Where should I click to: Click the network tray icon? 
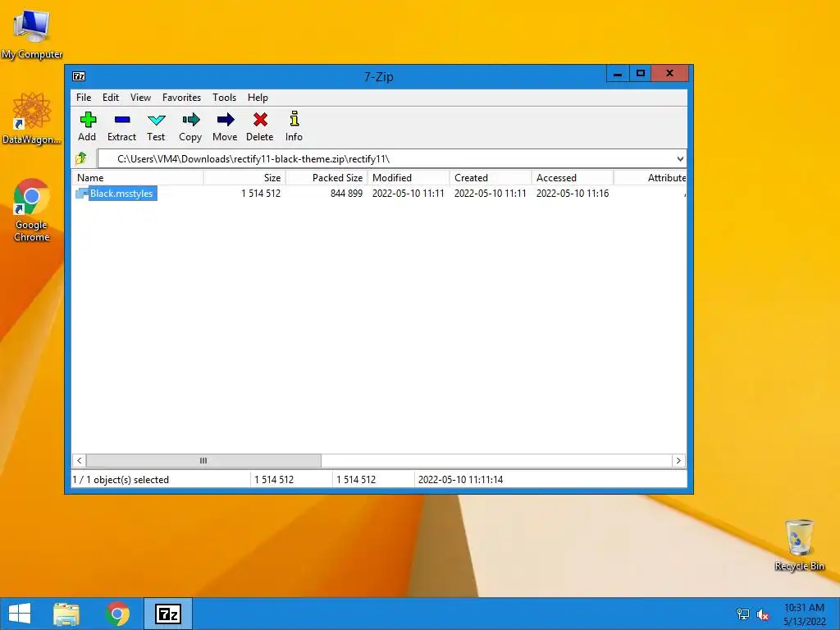coord(743,614)
